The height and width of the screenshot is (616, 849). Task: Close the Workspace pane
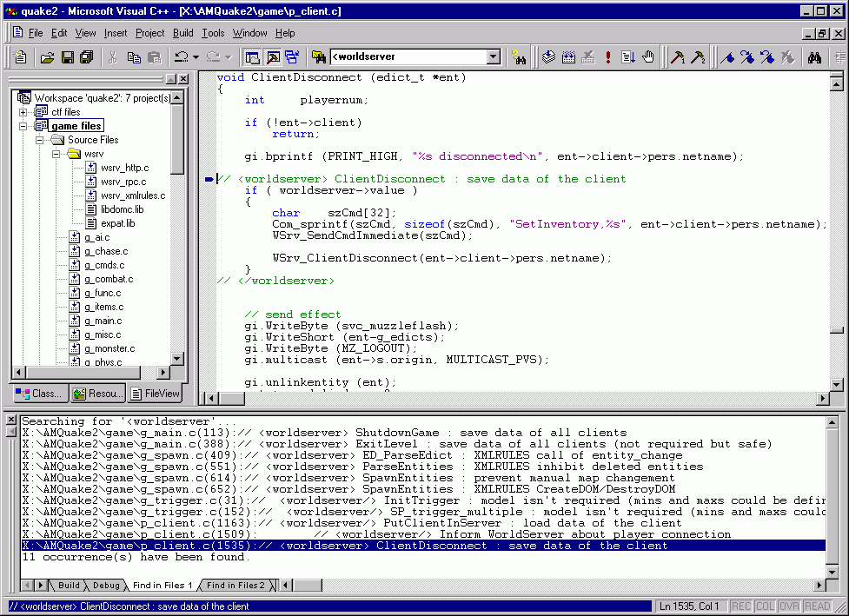coord(183,79)
